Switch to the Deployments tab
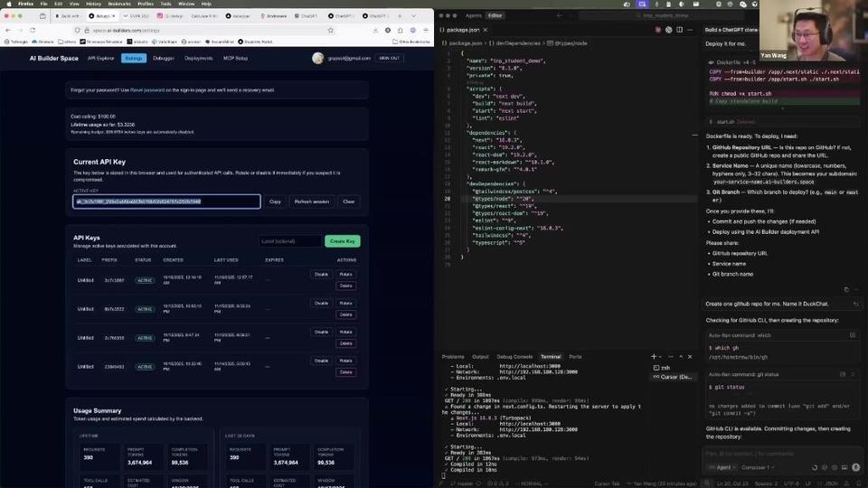 tap(198, 58)
